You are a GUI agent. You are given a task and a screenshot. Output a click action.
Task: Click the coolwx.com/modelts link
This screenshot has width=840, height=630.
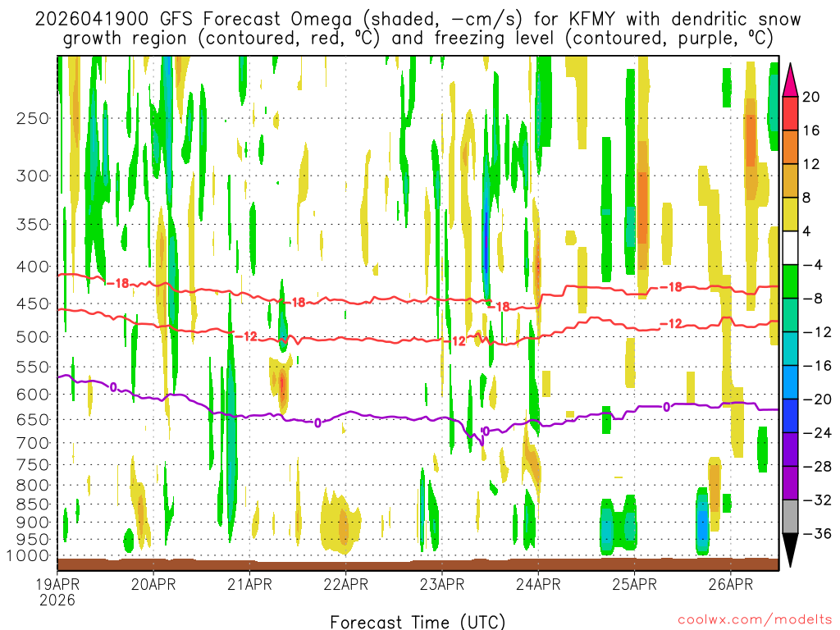(x=755, y=620)
